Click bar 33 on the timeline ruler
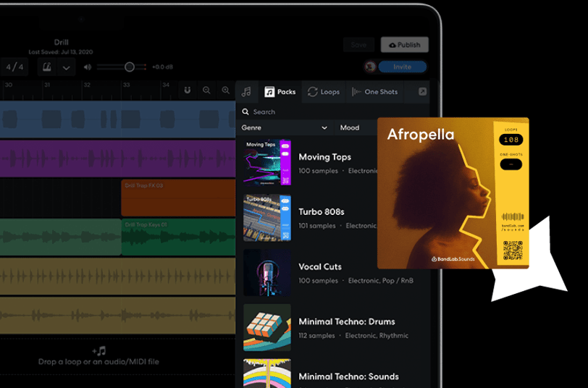588x388 pixels. (127, 85)
